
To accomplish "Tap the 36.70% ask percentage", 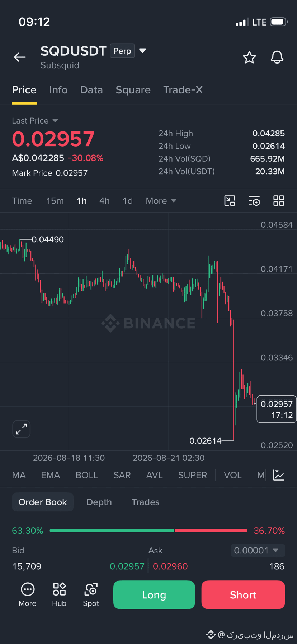I will click(269, 531).
